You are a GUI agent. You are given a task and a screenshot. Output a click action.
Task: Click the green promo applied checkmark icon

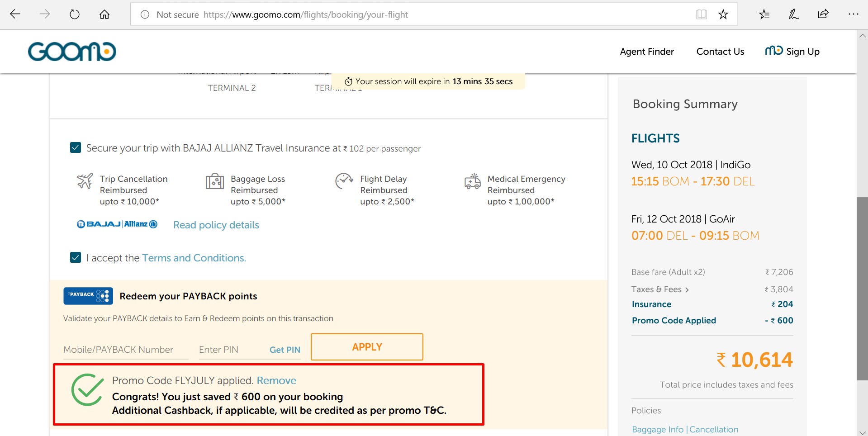point(88,390)
